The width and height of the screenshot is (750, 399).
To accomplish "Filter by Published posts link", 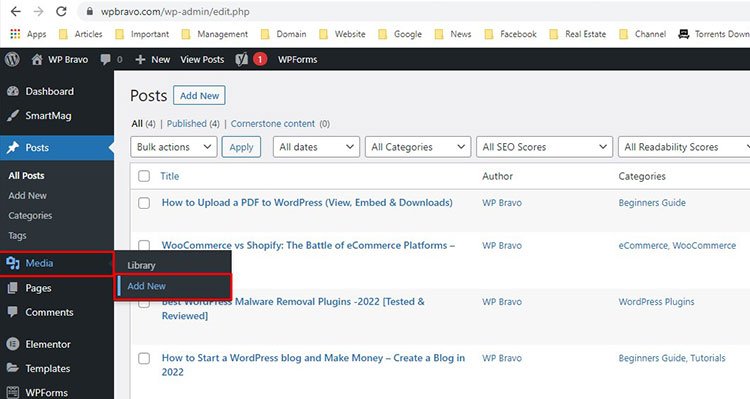I will click(187, 123).
